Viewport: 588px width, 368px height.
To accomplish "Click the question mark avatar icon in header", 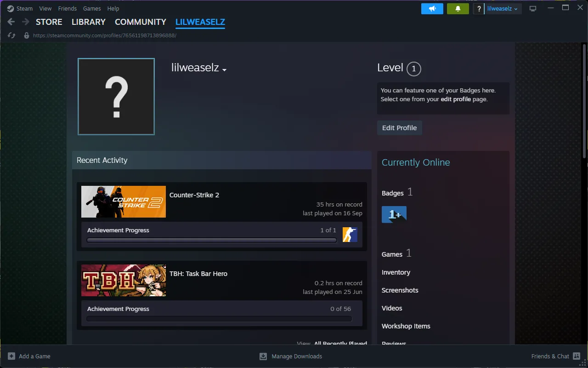I will tap(479, 9).
